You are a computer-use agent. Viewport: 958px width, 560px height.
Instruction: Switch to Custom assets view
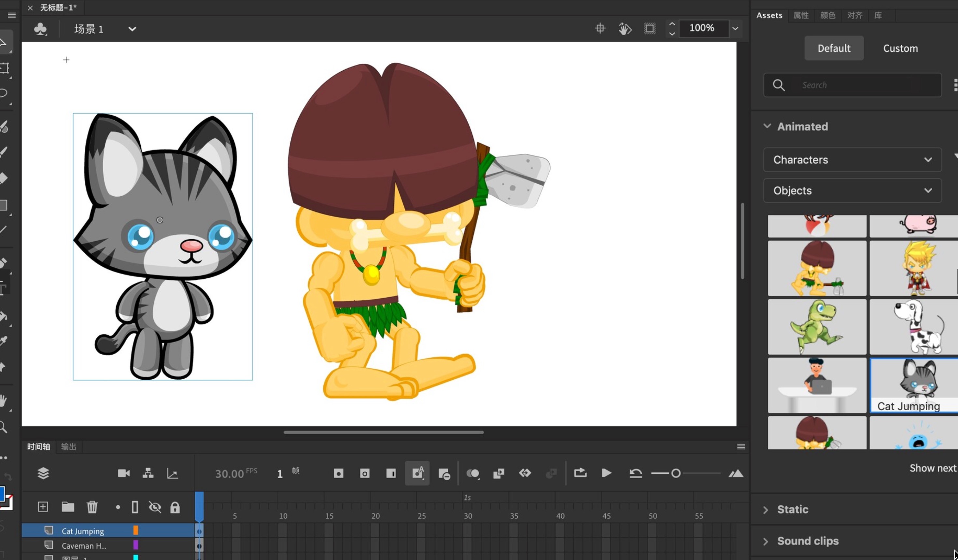(900, 48)
